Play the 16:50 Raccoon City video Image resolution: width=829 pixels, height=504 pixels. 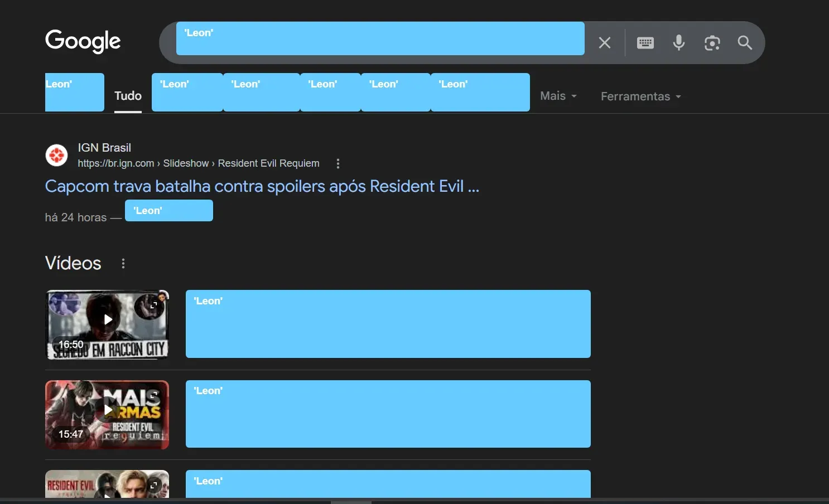108,320
